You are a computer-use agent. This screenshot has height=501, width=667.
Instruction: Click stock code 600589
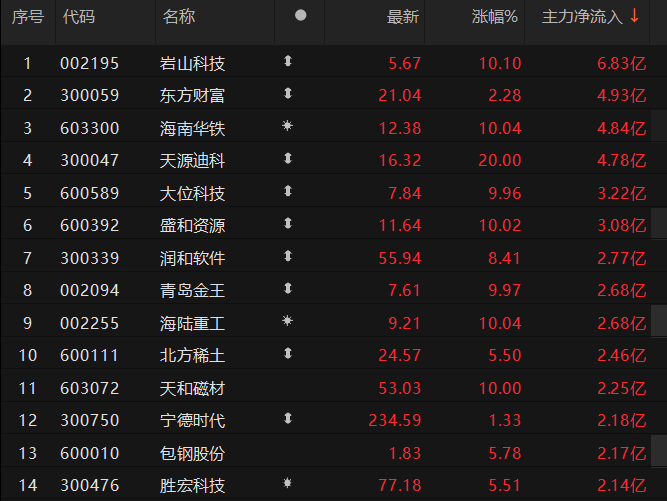[89, 193]
